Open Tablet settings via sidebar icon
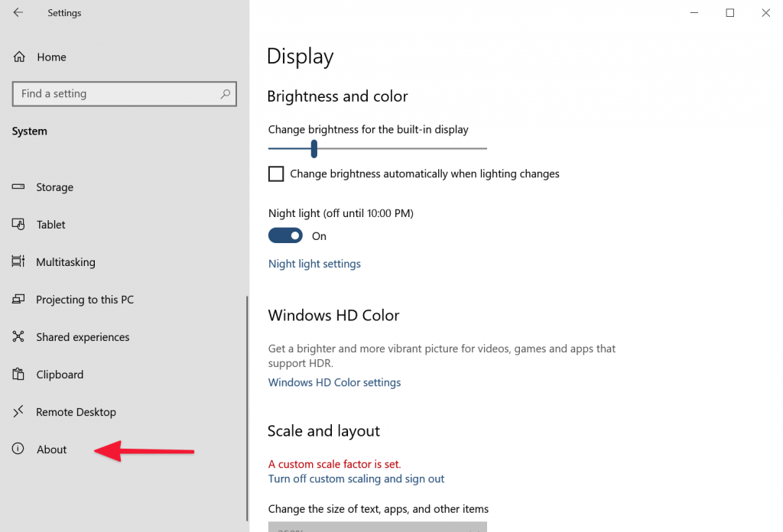 [19, 224]
